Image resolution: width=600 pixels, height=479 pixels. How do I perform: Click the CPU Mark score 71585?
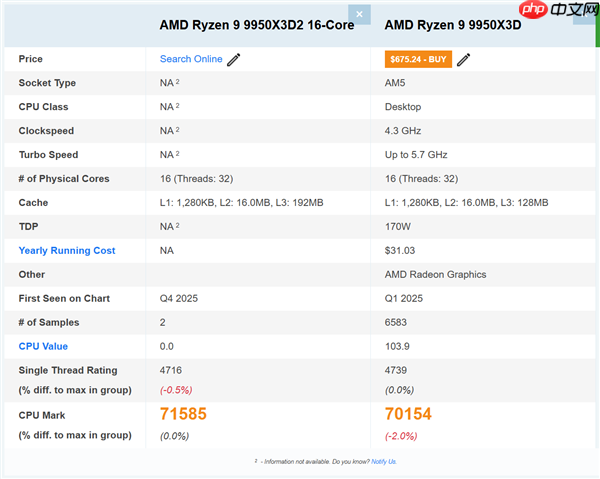[183, 414]
